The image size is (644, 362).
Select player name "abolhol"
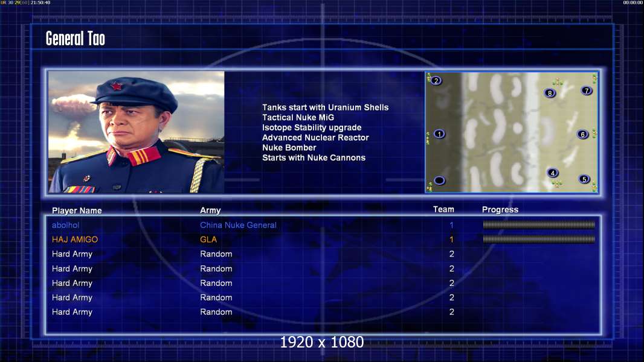66,225
